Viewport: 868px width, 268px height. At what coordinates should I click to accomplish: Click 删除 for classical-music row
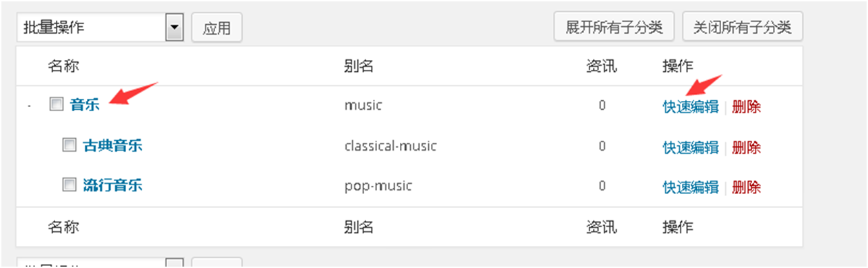(747, 147)
